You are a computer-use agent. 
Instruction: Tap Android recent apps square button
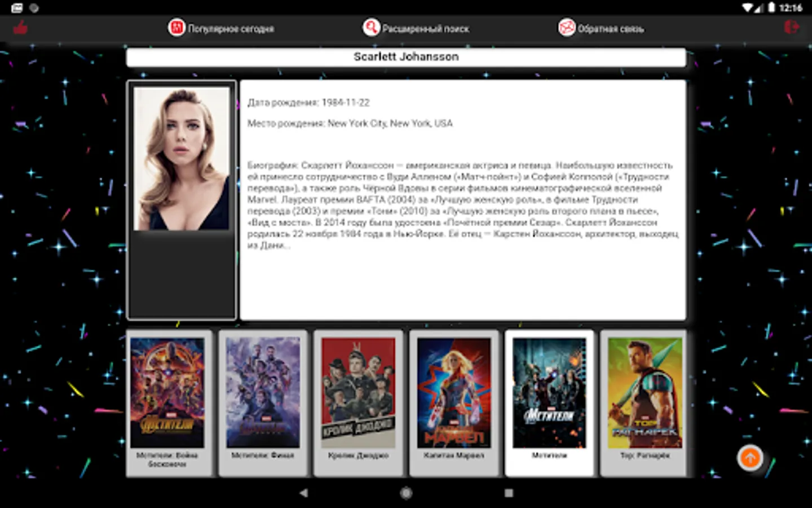pos(509,493)
